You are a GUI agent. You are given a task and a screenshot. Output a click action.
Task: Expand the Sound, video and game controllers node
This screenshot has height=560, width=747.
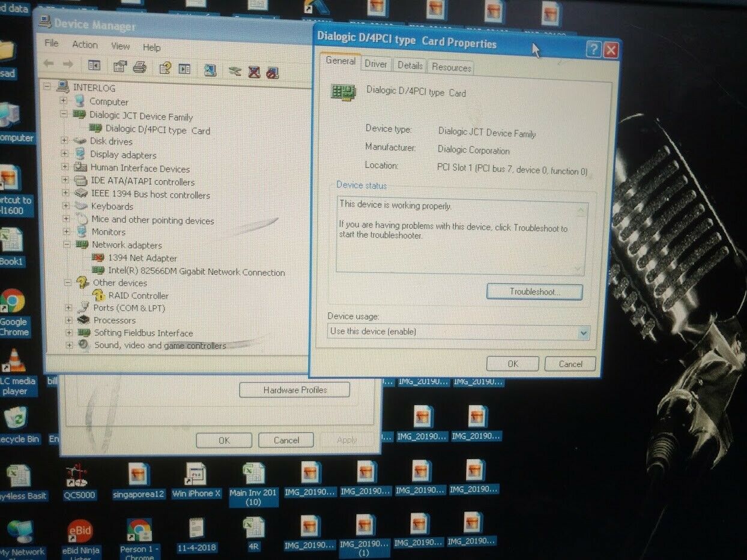pyautogui.click(x=69, y=345)
